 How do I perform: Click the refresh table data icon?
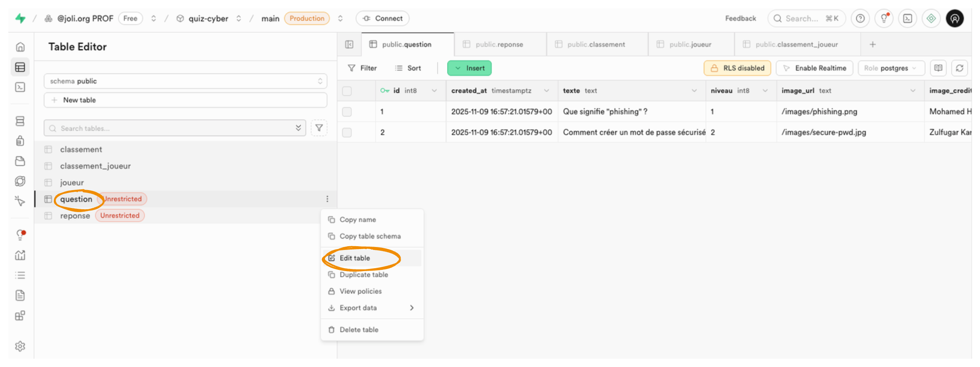pos(960,68)
